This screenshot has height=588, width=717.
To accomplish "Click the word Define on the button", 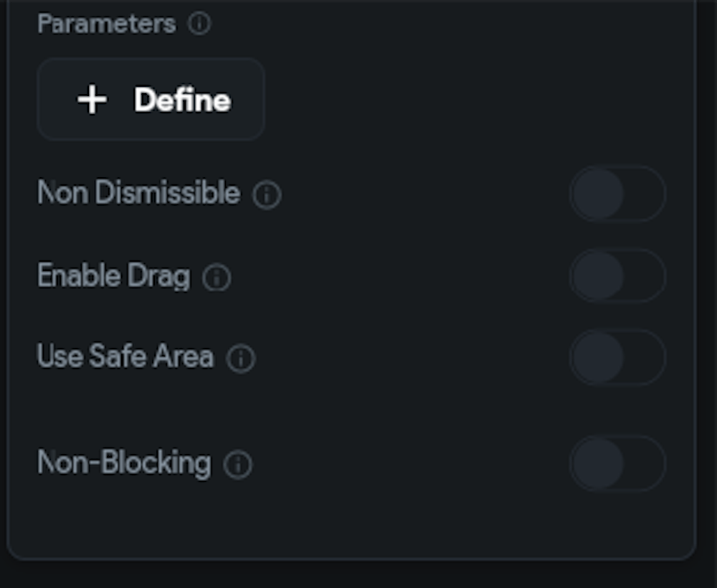I will (x=182, y=100).
